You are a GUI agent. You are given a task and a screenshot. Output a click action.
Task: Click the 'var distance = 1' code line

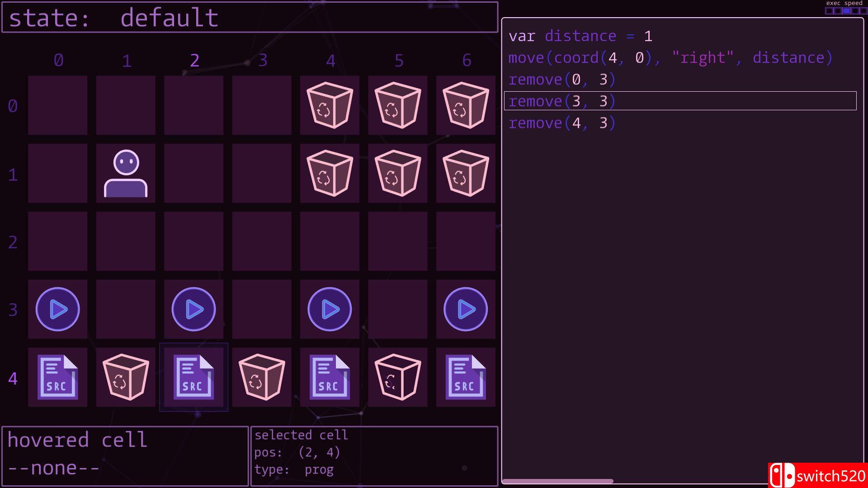pyautogui.click(x=580, y=36)
